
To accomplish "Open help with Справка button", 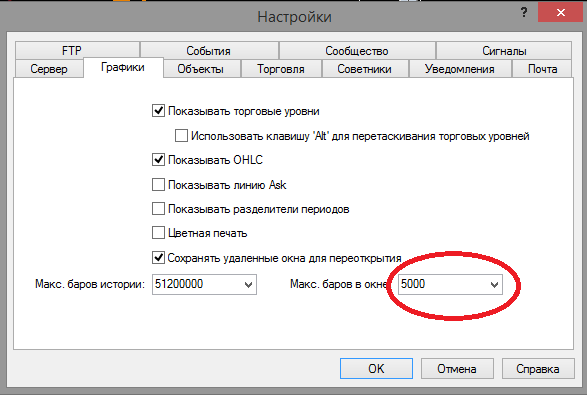I will (x=538, y=368).
